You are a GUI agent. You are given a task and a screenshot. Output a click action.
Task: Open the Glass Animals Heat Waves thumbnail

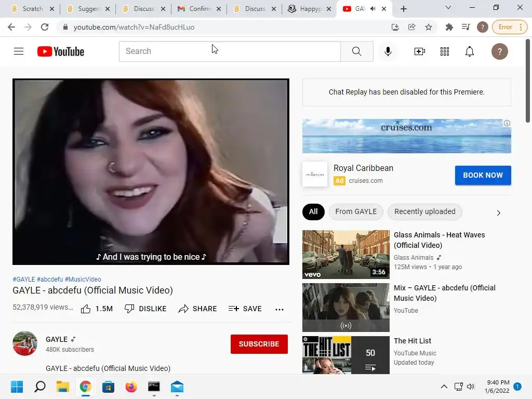click(x=345, y=255)
